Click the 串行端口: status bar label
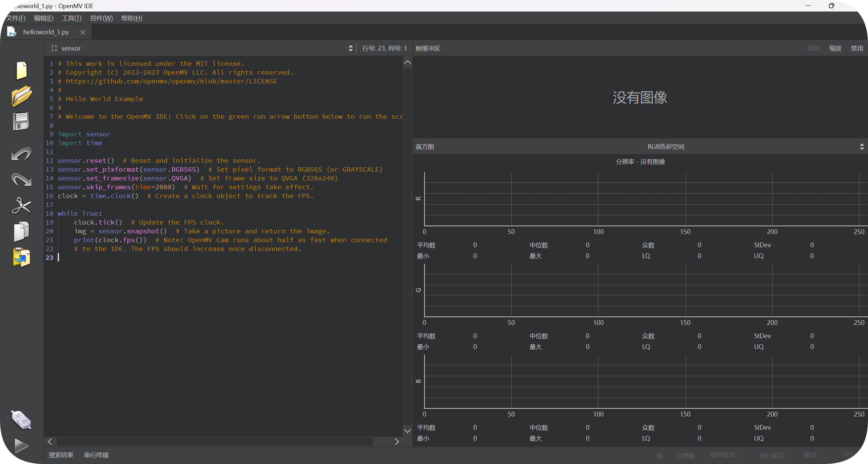The image size is (868, 464). click(x=773, y=455)
